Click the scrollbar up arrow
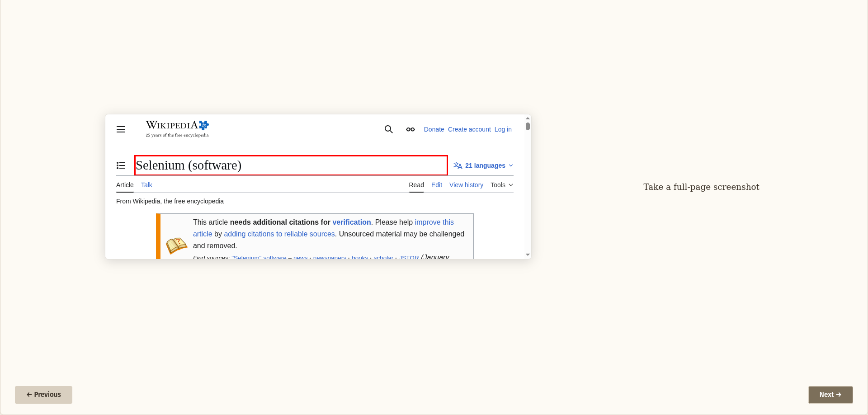The height and width of the screenshot is (415, 868). 528,118
